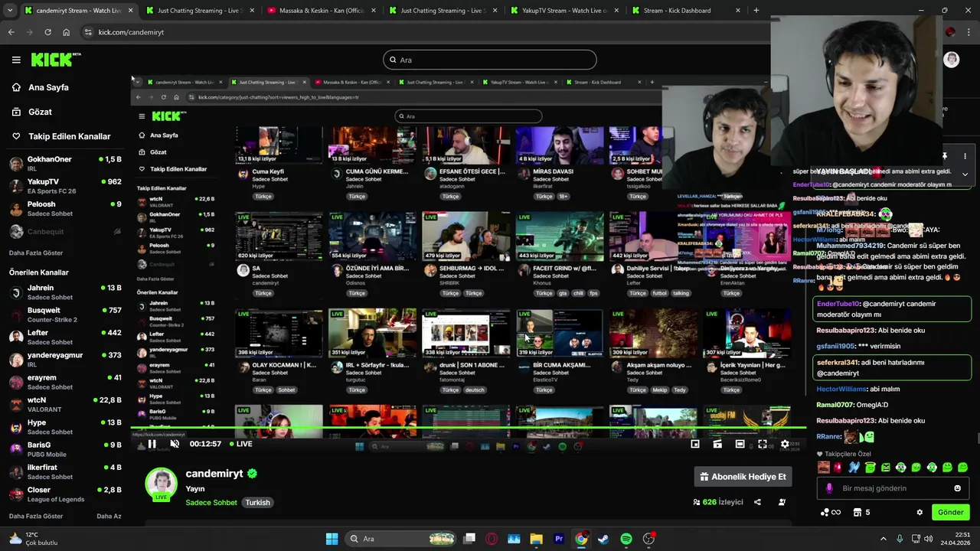Jump to LIVE in player

click(240, 444)
